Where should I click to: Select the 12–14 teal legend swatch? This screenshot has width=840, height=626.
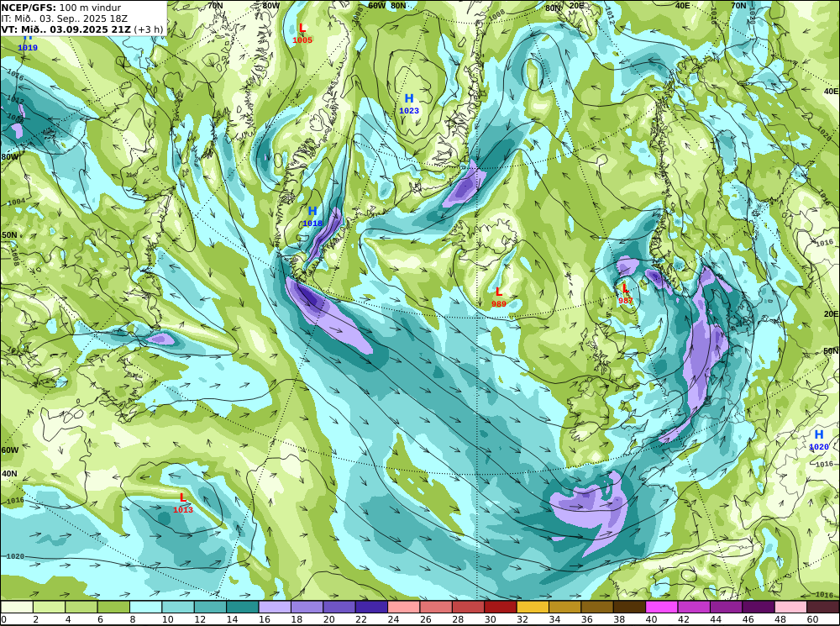pyautogui.click(x=211, y=607)
